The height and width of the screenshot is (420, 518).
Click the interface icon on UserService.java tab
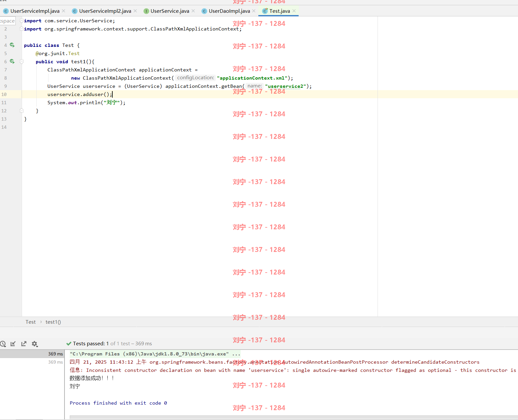[146, 11]
